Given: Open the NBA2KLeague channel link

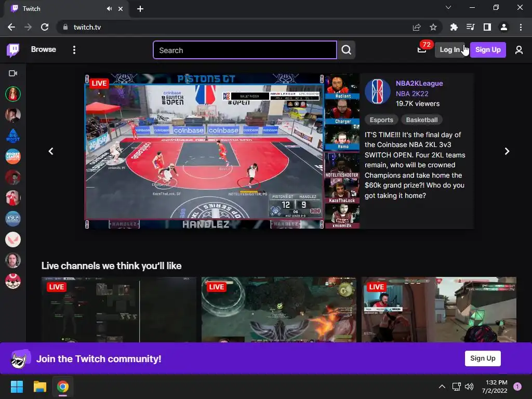Looking at the screenshot, I should coord(419,84).
